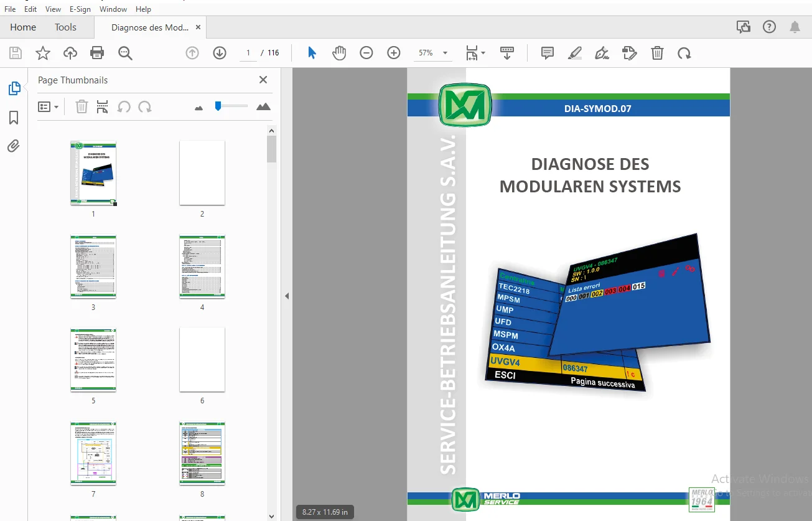Open the View menu

tap(54, 9)
